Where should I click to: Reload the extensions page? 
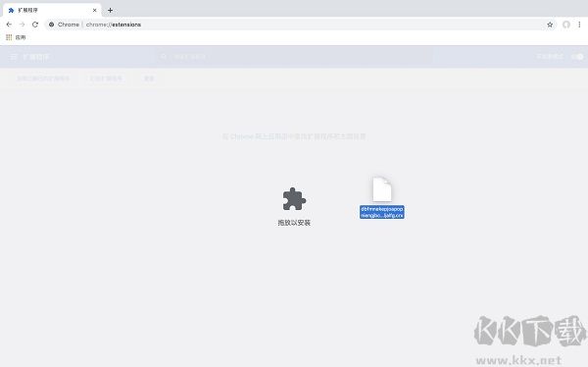35,25
